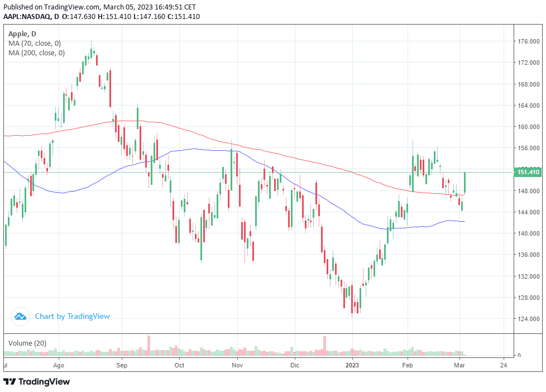The height and width of the screenshot is (392, 546).
Task: Click the 136.000 price axis label
Action: pos(529,255)
